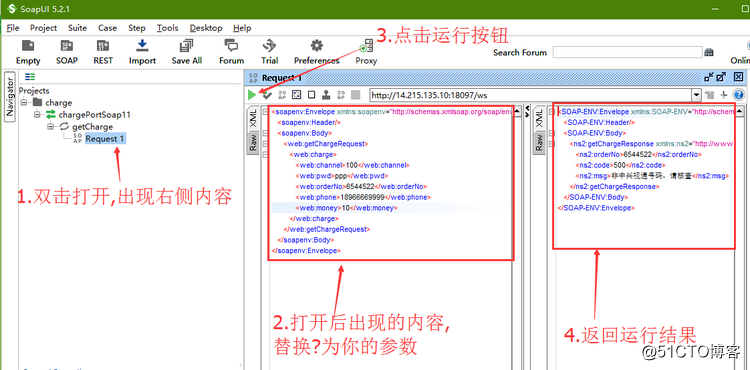Open the File menu
Image resolution: width=750 pixels, height=370 pixels.
point(13,28)
